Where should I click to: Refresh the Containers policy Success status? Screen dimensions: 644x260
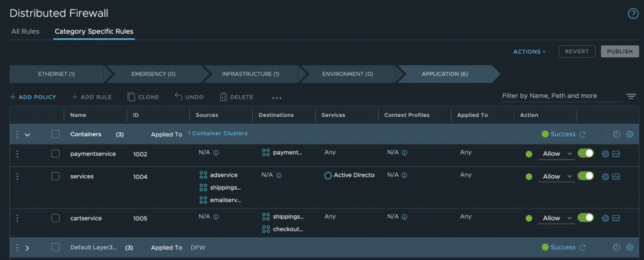582,134
